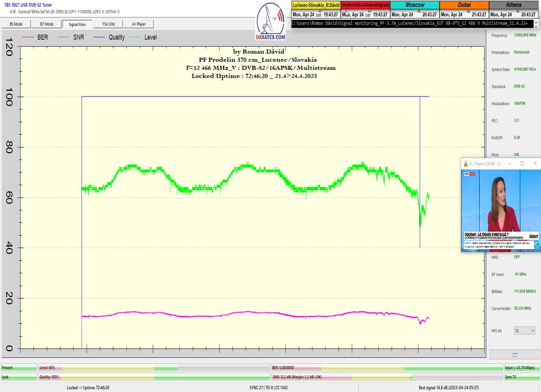Close the France 24 HD VLC window

point(535,164)
